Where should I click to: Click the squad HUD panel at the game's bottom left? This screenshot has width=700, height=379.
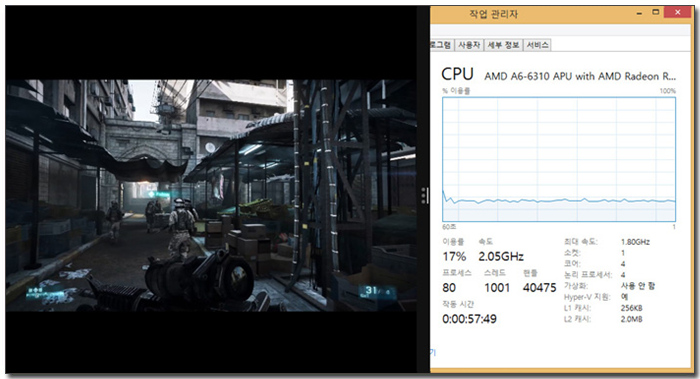(46, 296)
